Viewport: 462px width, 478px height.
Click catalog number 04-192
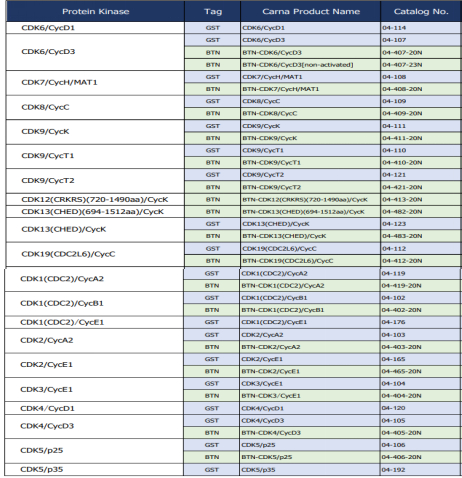pos(393,470)
